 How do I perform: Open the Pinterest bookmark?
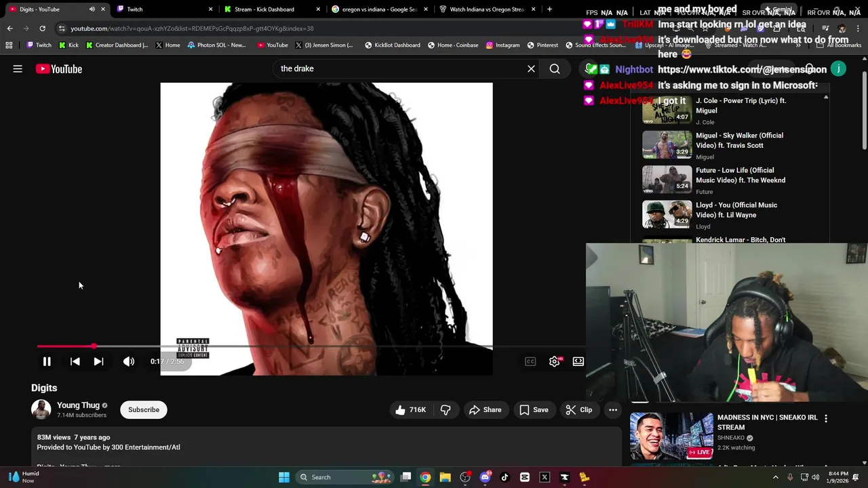(542, 45)
